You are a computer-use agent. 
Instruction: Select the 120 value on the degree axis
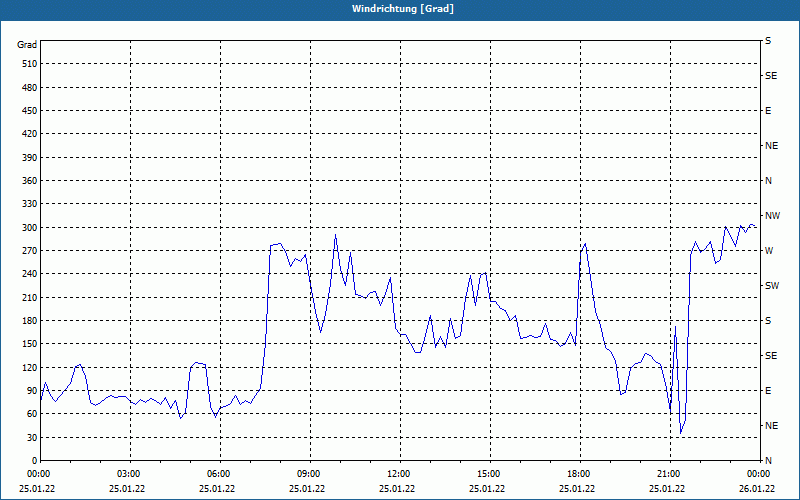[30, 367]
